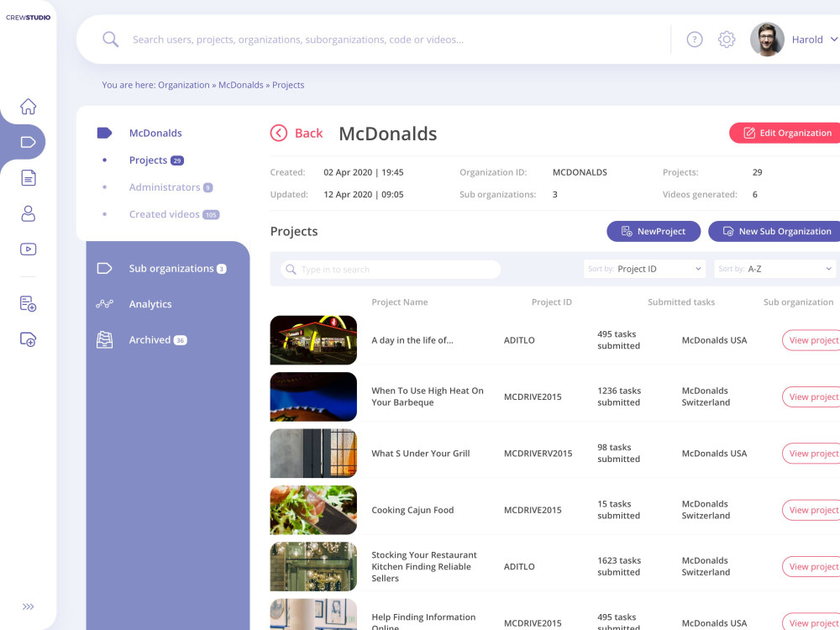
Task: Expand sidebar with the triple chevron icon
Action: 28,606
